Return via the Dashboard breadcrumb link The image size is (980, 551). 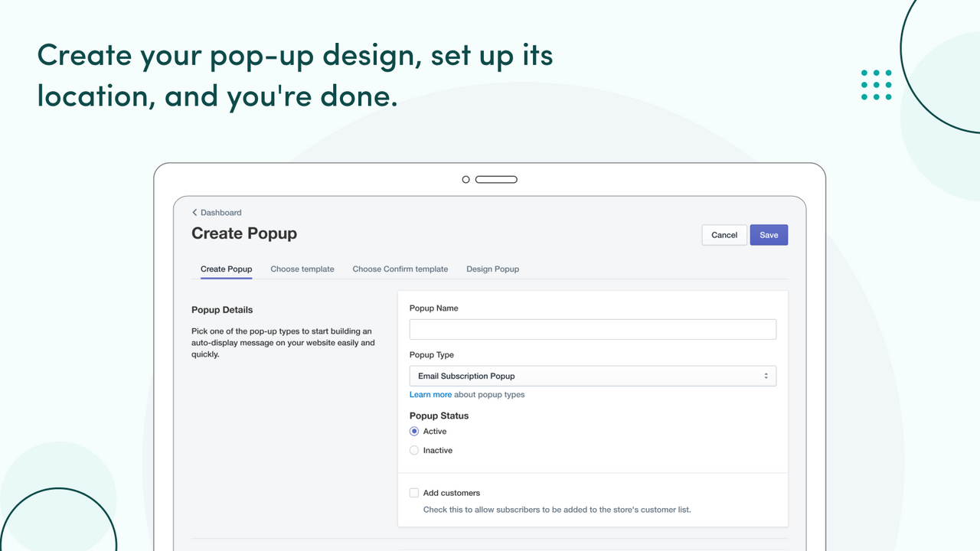(220, 212)
